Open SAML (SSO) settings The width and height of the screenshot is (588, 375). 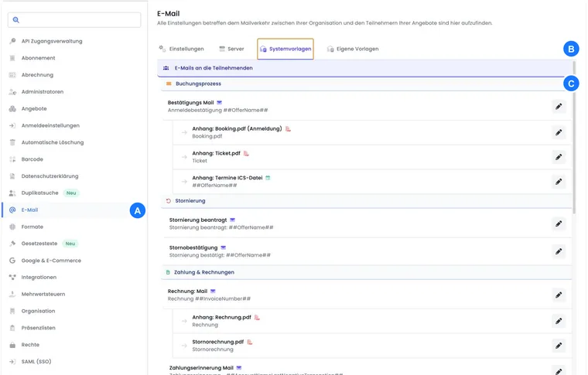(x=36, y=362)
